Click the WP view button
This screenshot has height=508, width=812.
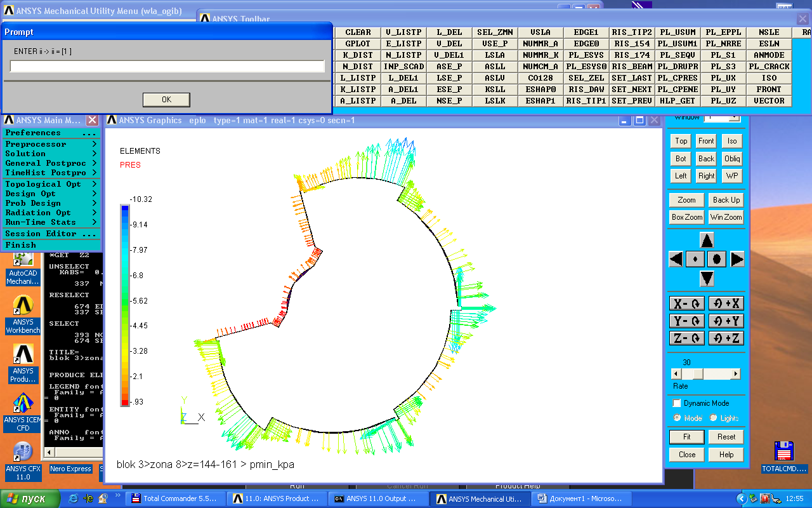[x=732, y=176]
